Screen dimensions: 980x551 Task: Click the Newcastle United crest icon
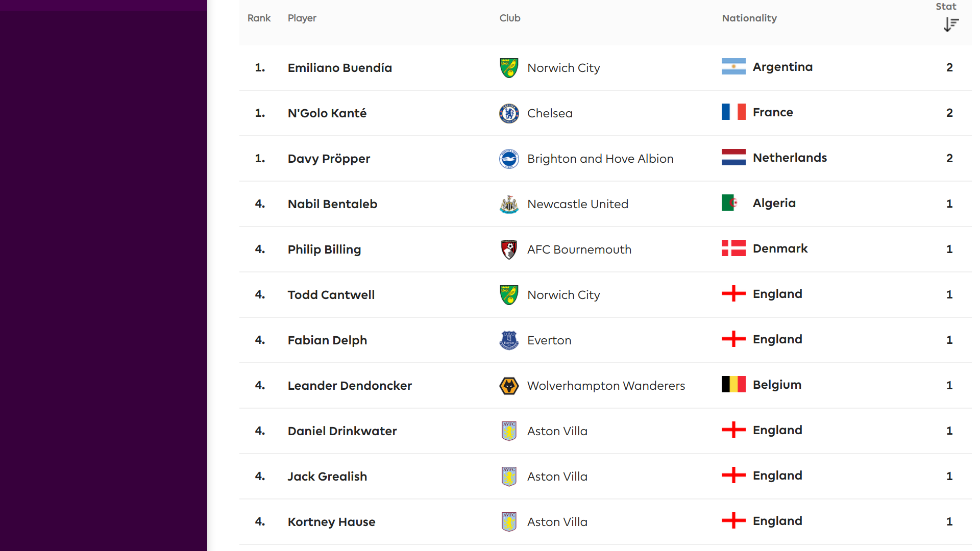coord(509,204)
